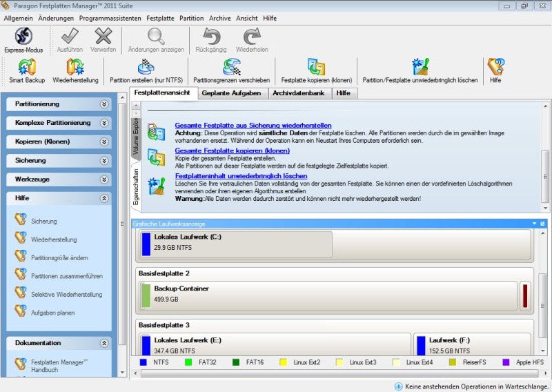Switch to the Hilfe tab
552x392 pixels.
coord(343,93)
